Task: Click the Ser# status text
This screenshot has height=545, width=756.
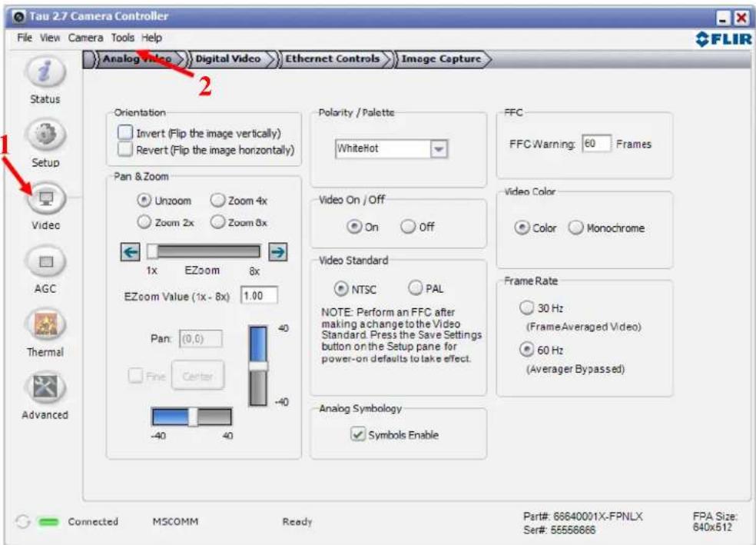Action: click(x=559, y=530)
